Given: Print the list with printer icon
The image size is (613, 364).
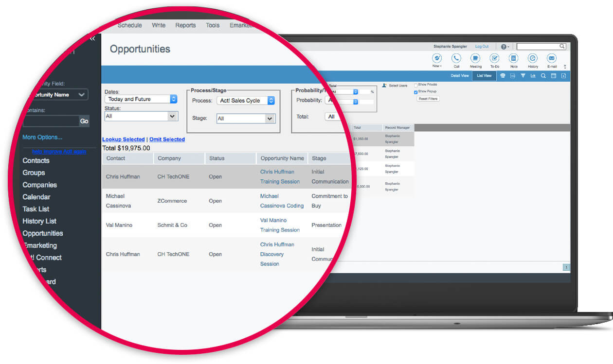Looking at the screenshot, I should coord(503,76).
